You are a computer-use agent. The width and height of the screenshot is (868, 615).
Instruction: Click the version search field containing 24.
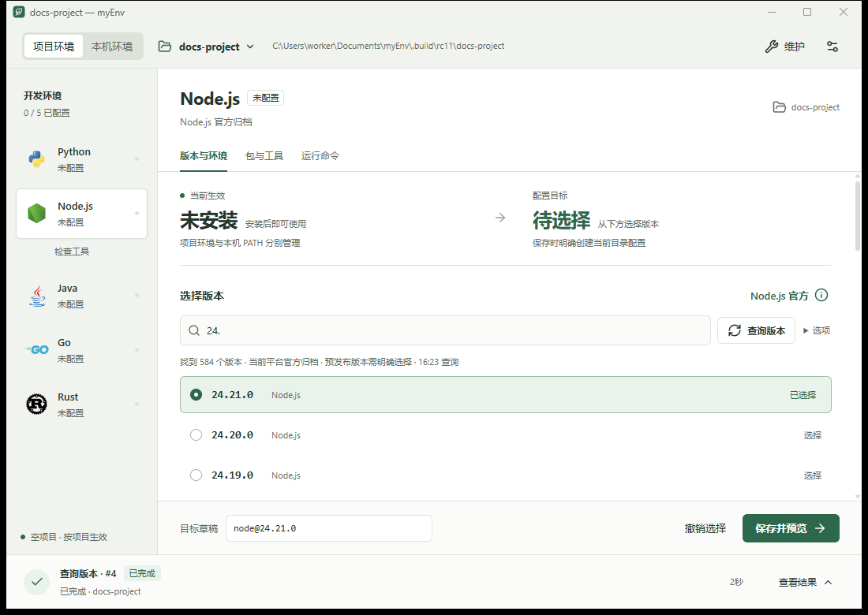point(445,330)
